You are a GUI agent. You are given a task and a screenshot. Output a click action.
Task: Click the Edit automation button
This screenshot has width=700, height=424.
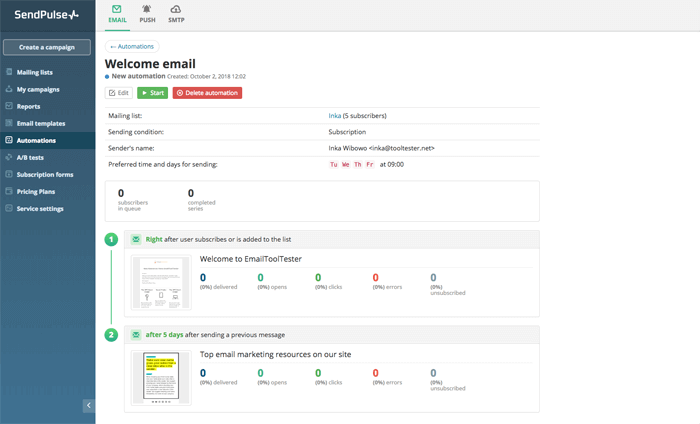[119, 93]
